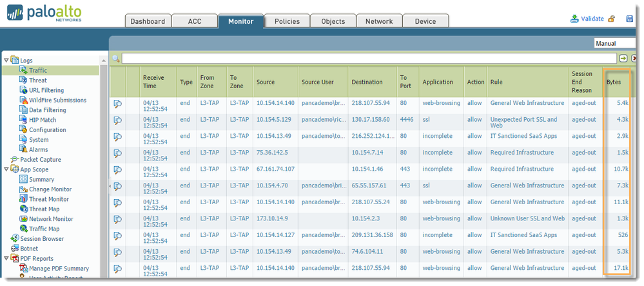Click source address 10.154.5.129
644x286 pixels.
tap(274, 119)
